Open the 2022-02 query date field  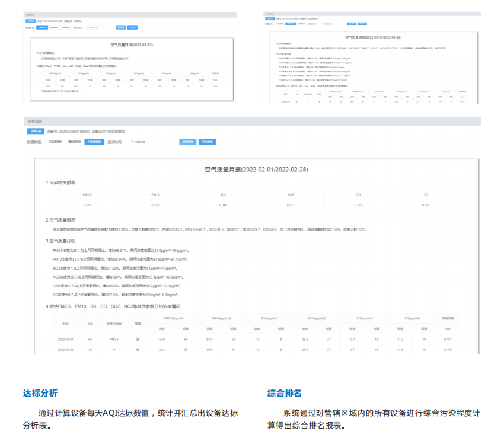(152, 142)
